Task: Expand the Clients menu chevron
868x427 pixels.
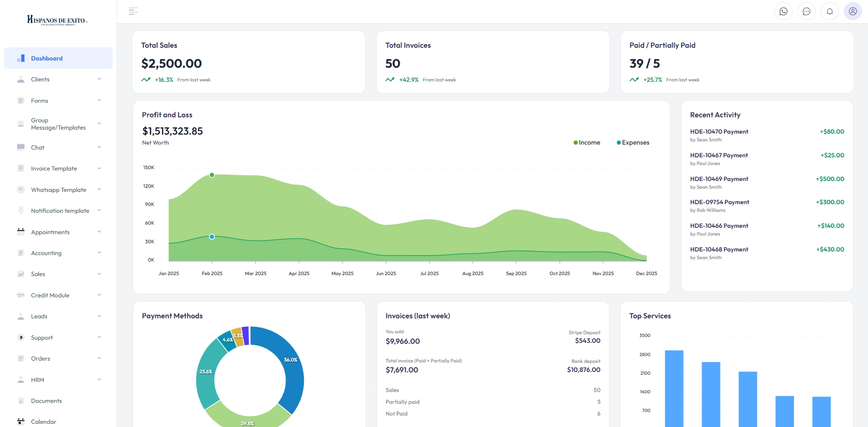Action: click(x=99, y=79)
